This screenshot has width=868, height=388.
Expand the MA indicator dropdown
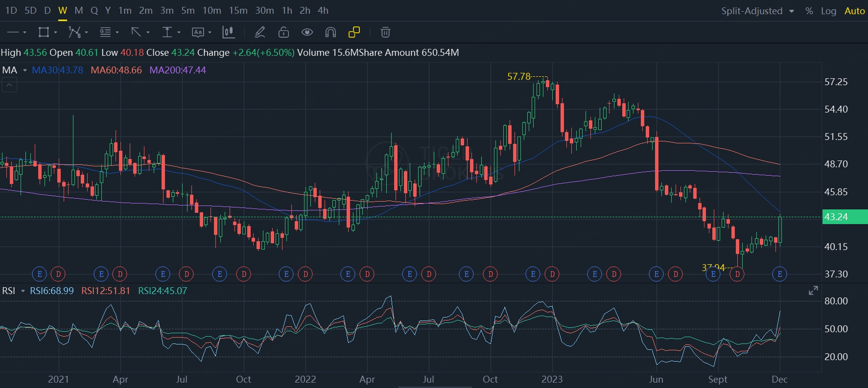coord(24,70)
